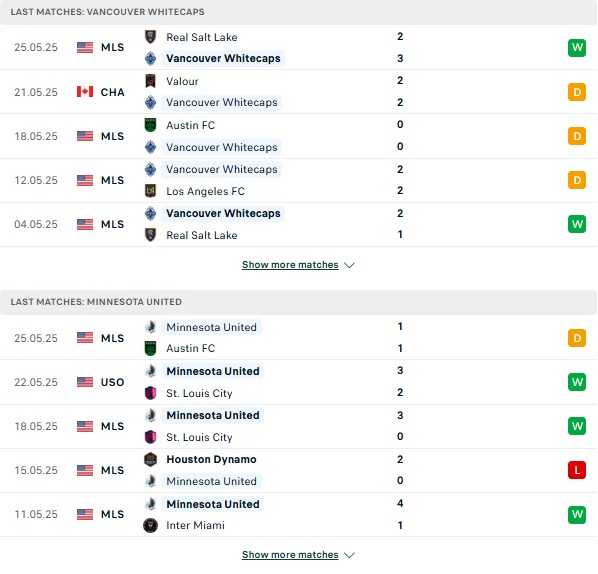Click the Austin FC crest in the Minnesota section
The image size is (598, 574).
[x=151, y=348]
